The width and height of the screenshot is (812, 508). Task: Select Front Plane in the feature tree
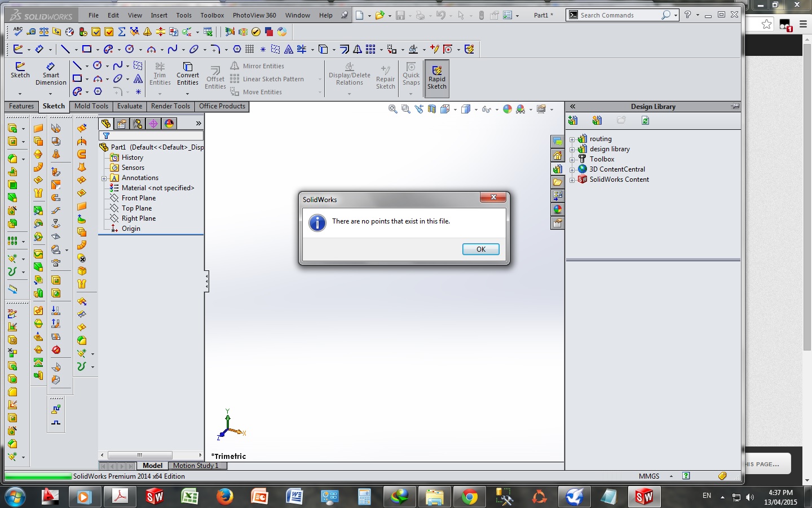pyautogui.click(x=139, y=198)
